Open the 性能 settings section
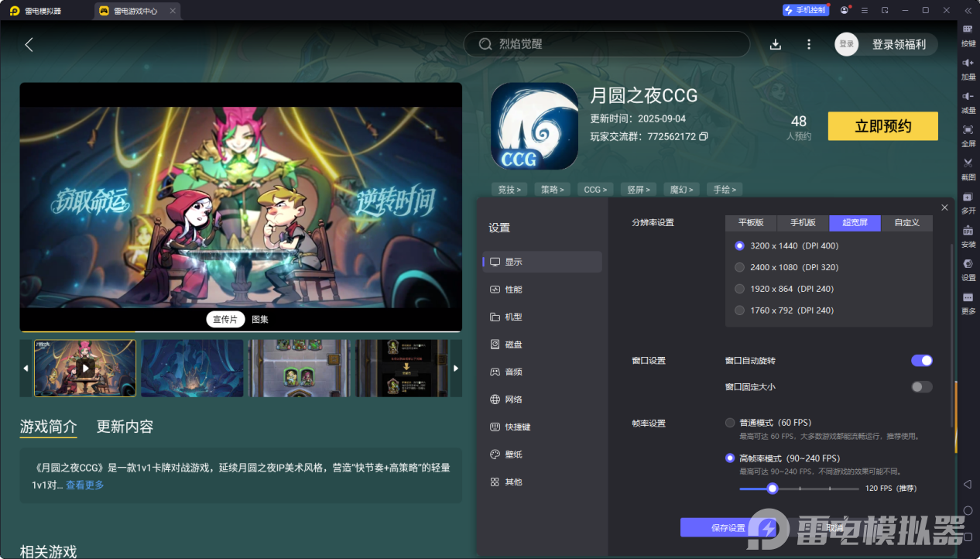Image resolution: width=980 pixels, height=559 pixels. [x=543, y=290]
